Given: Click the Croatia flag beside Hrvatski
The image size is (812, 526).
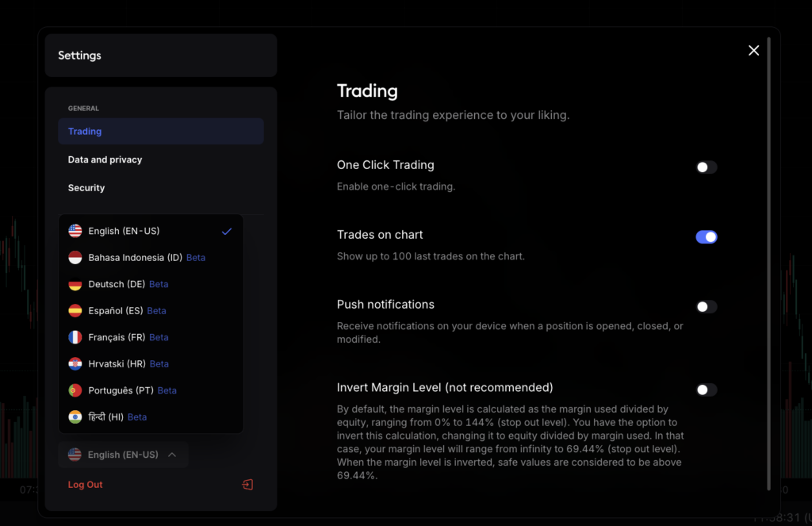Looking at the screenshot, I should pyautogui.click(x=75, y=363).
